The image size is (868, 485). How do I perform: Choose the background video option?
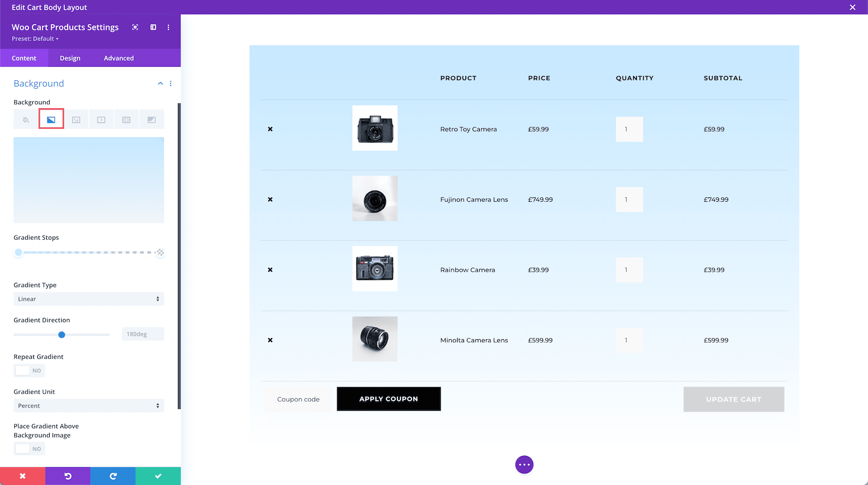[x=101, y=119]
